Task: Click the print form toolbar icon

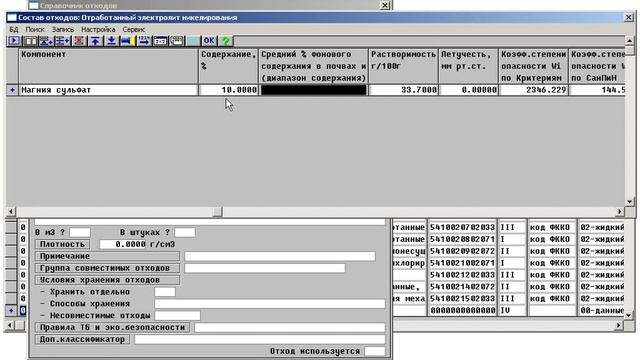Action: pyautogui.click(x=176, y=41)
